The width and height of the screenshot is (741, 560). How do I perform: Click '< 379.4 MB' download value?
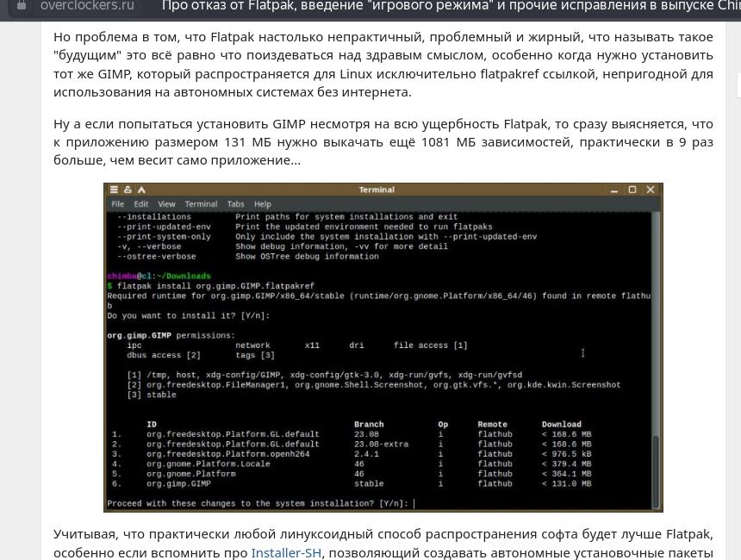567,464
